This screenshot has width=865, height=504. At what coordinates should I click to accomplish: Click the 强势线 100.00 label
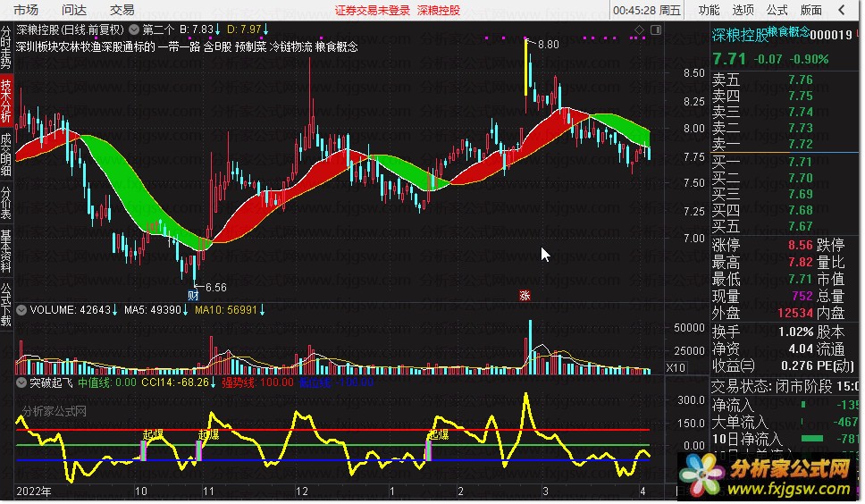257,382
